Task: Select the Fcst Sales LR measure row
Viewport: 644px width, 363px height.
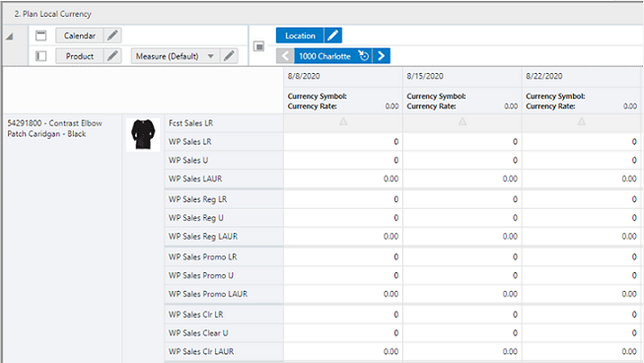Action: click(224, 123)
